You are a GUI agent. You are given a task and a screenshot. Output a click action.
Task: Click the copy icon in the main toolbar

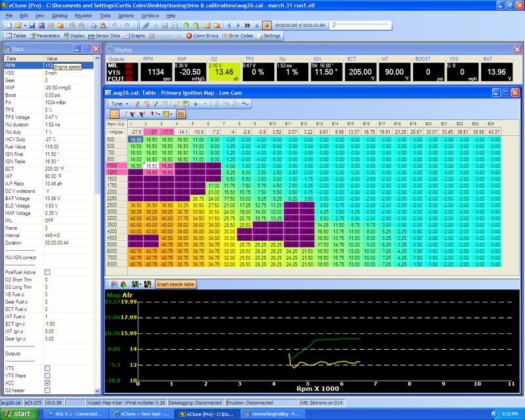(93, 26)
